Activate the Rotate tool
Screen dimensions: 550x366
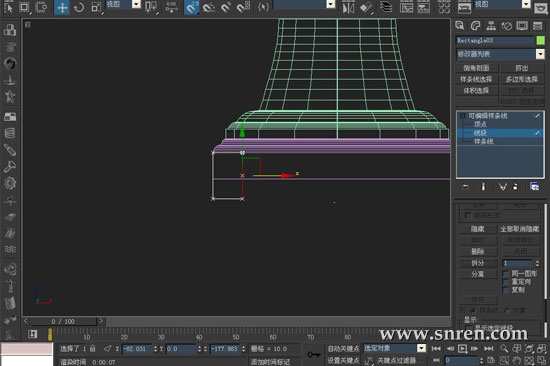(79, 8)
